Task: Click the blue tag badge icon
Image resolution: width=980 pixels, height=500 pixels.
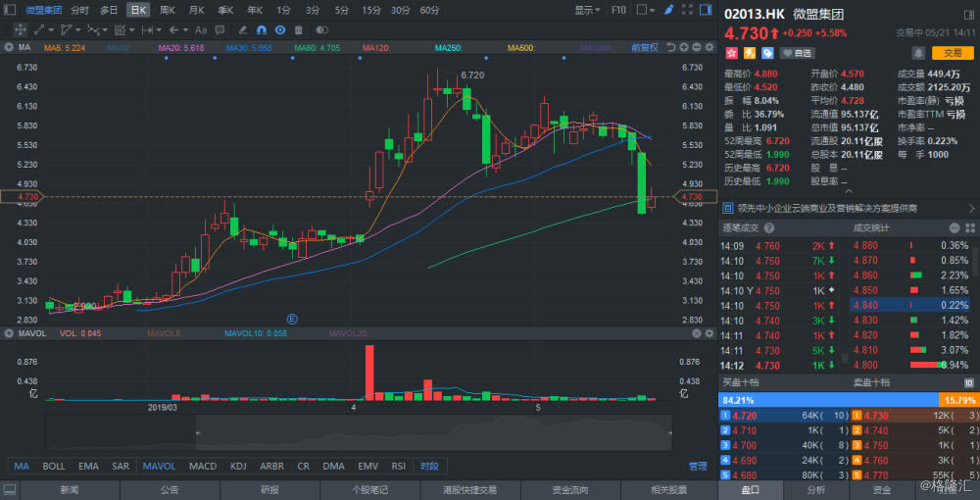Action: tap(767, 53)
